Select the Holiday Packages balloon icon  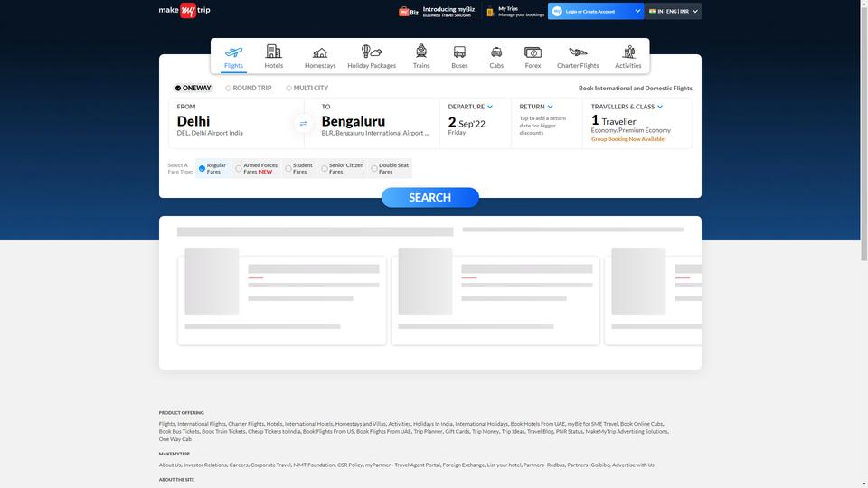372,52
